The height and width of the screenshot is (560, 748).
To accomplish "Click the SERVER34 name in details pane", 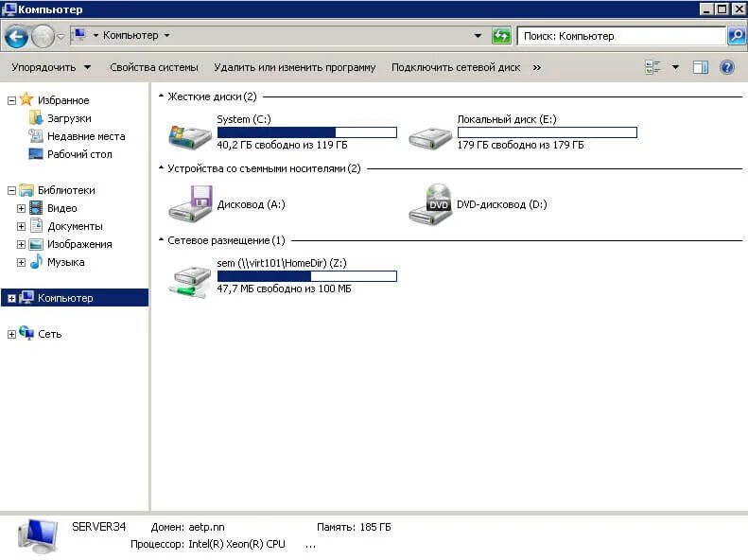I will click(98, 527).
